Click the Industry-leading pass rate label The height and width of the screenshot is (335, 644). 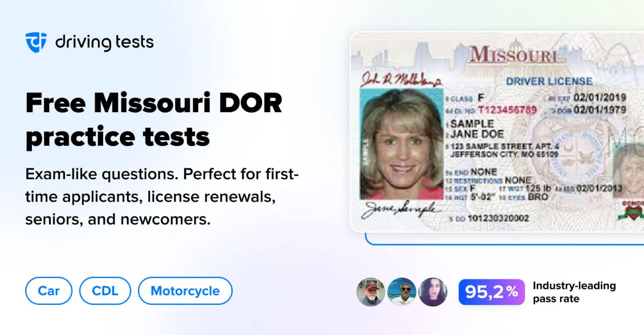574,292
